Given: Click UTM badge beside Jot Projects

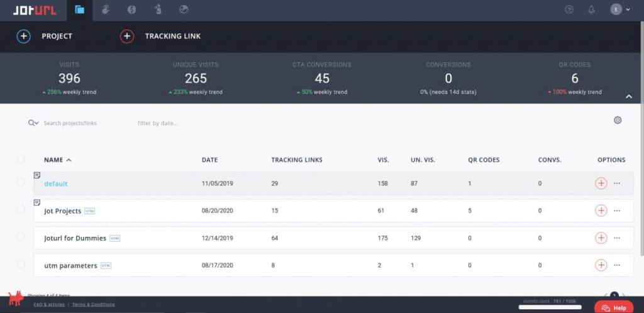Looking at the screenshot, I should pos(89,211).
